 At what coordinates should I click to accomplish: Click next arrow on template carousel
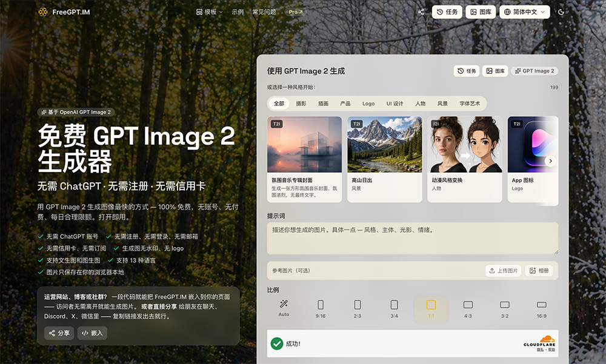click(x=551, y=161)
